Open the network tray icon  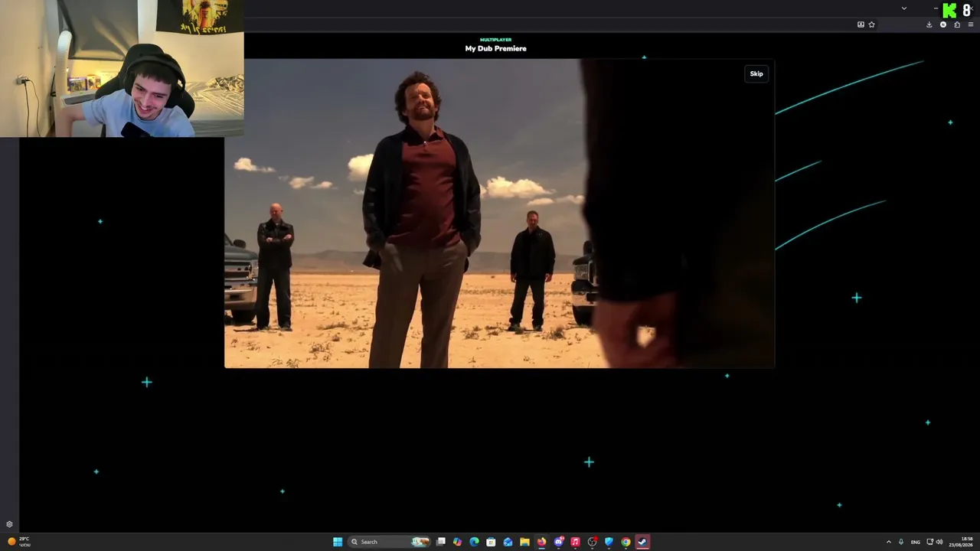[929, 542]
